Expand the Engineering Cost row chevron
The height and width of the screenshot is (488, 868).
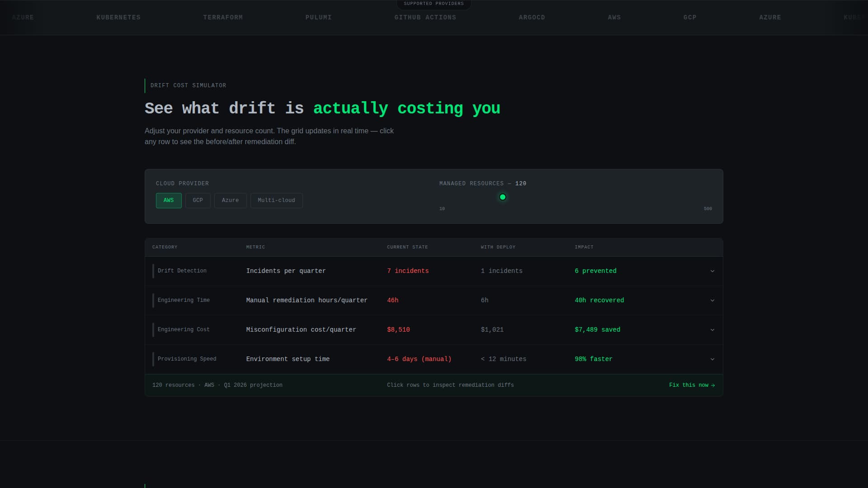pos(712,330)
